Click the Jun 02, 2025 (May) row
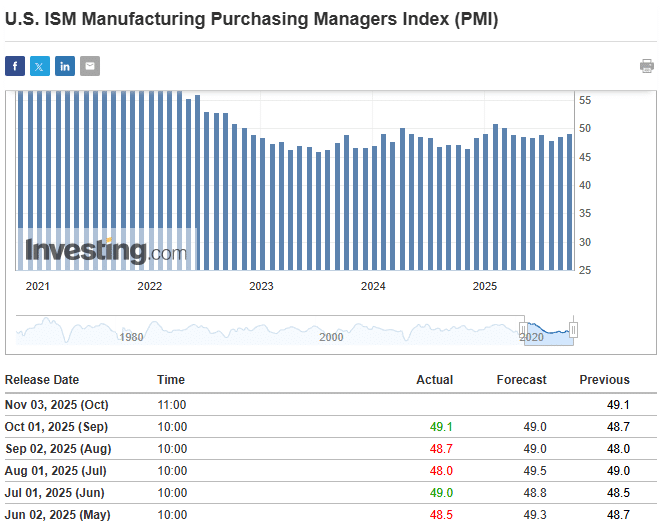 pos(57,515)
